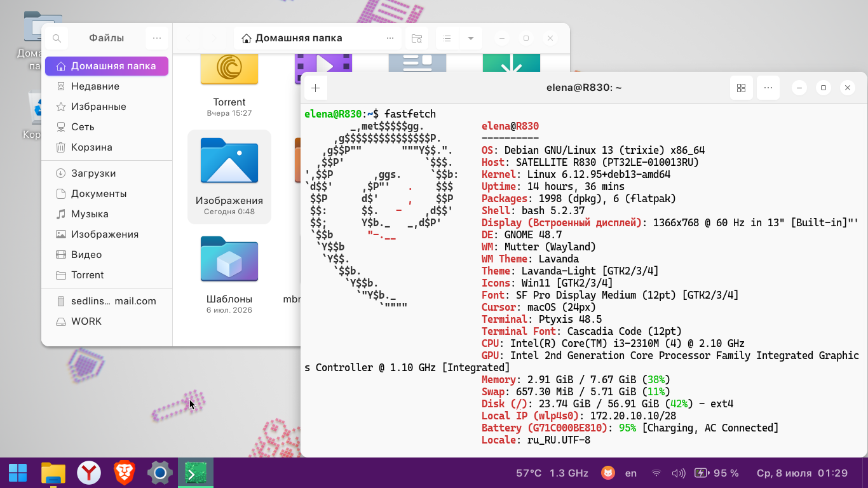868x488 pixels.
Task: Select Домашняя папка in the Files sidebar
Action: click(107, 66)
